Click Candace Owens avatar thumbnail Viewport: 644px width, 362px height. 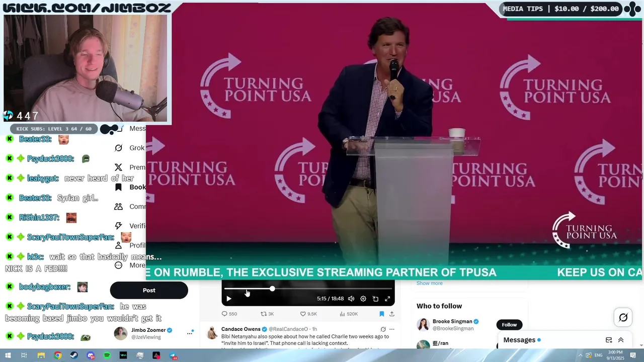click(x=212, y=333)
